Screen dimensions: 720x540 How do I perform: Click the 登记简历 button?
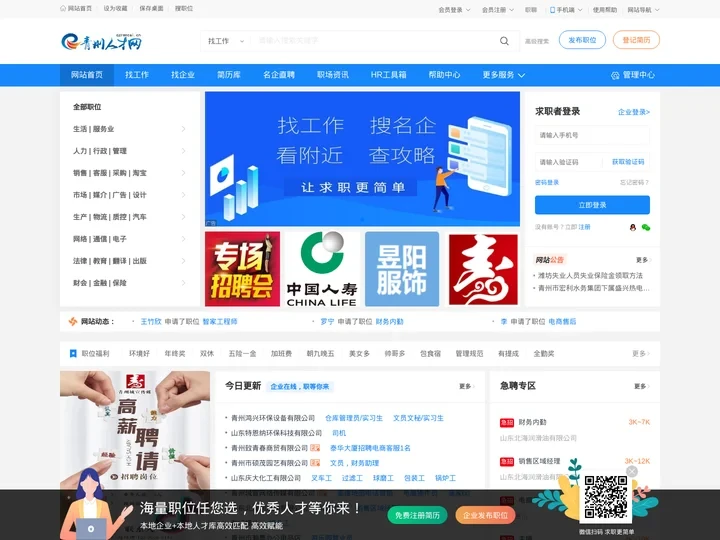(x=636, y=40)
